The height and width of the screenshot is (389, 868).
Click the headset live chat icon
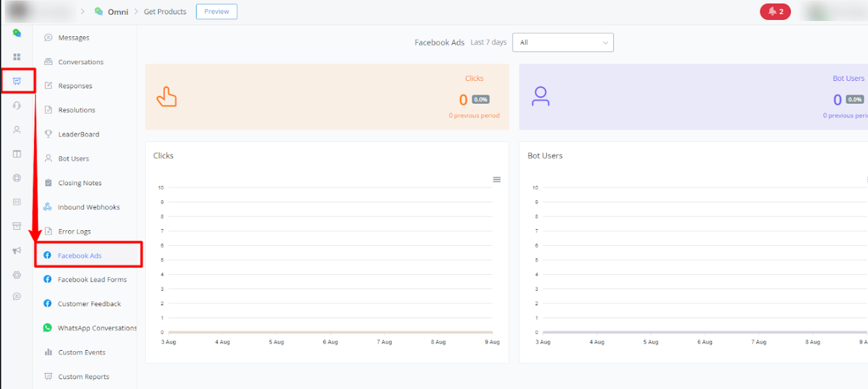point(17,106)
